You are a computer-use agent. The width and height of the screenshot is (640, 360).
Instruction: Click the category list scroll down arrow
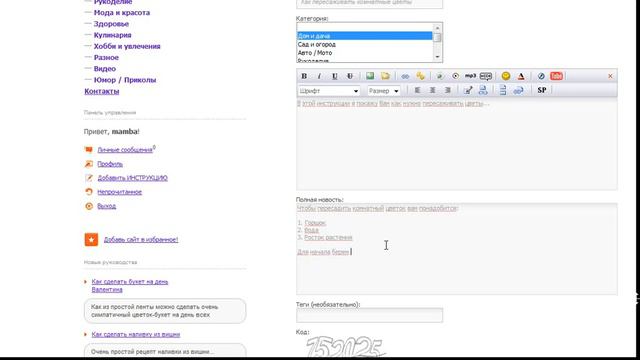point(437,57)
